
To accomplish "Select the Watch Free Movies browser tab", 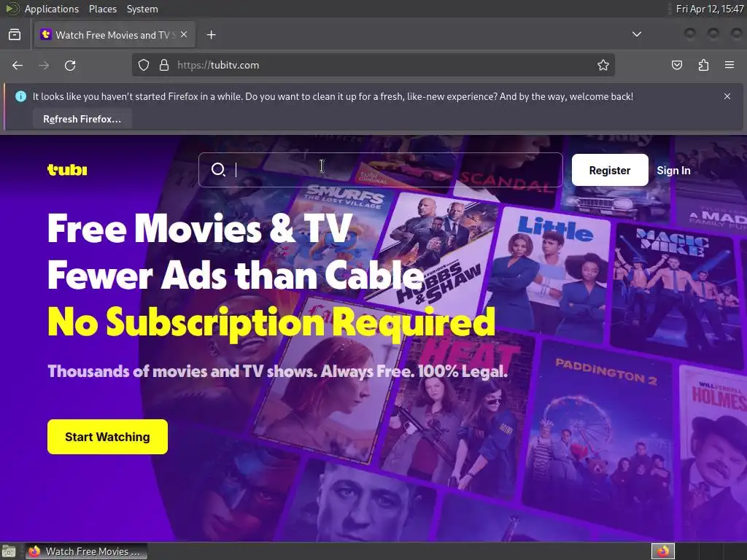I will tap(115, 35).
